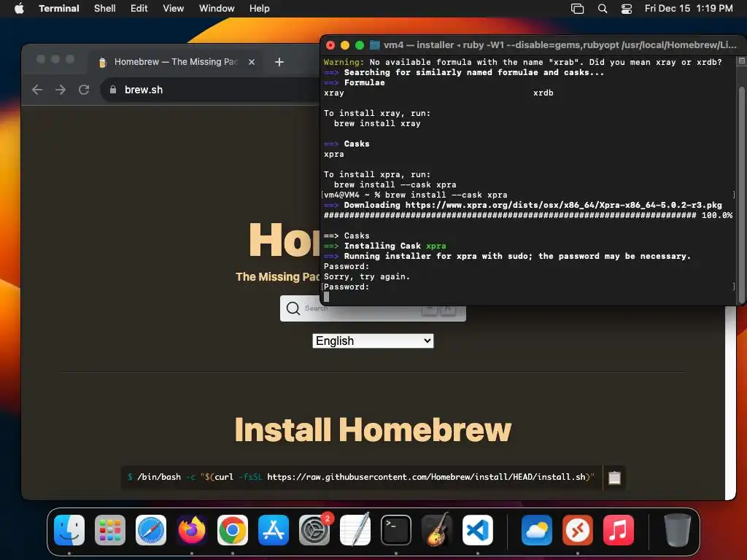Click the lock icon beside brew.sh
Screen dimensions: 747x560
pos(113,90)
